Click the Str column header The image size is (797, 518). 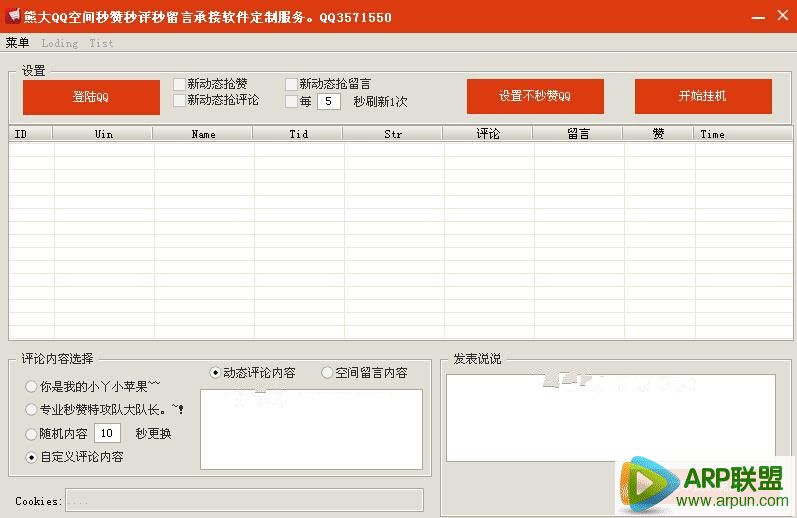coord(393,134)
